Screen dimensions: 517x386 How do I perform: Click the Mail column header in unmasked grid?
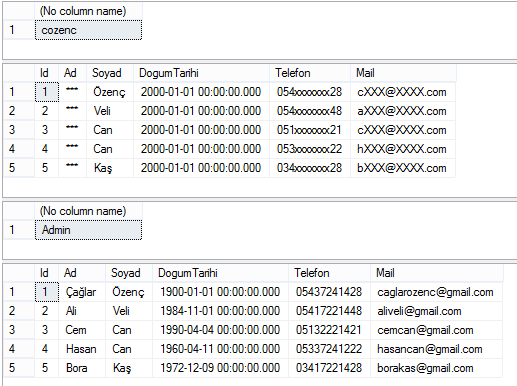[x=437, y=273]
